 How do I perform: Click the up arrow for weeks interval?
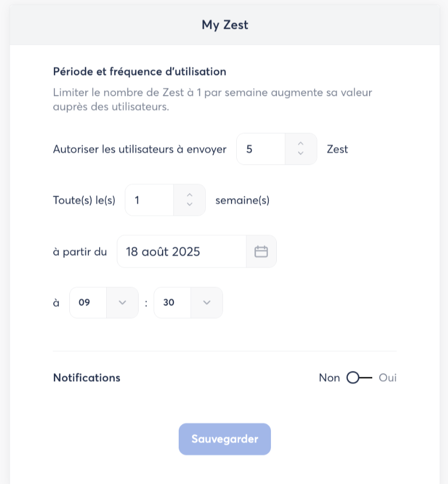tap(189, 195)
